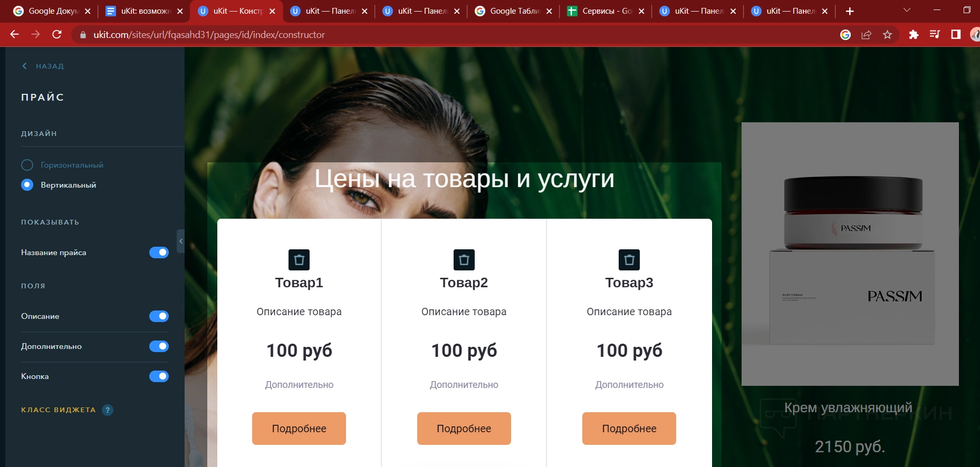This screenshot has width=980, height=467.
Task: Click the browser forward arrow
Action: coord(36,35)
